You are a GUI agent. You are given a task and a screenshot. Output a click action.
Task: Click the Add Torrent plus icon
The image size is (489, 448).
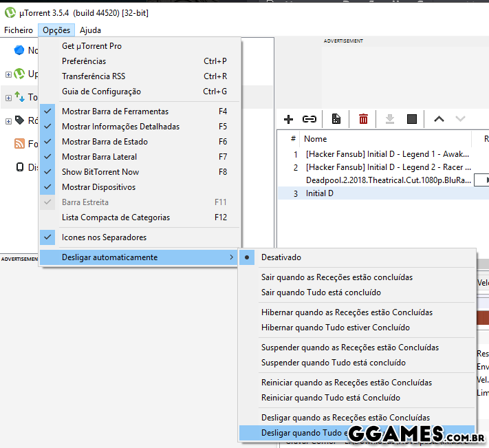tap(289, 119)
